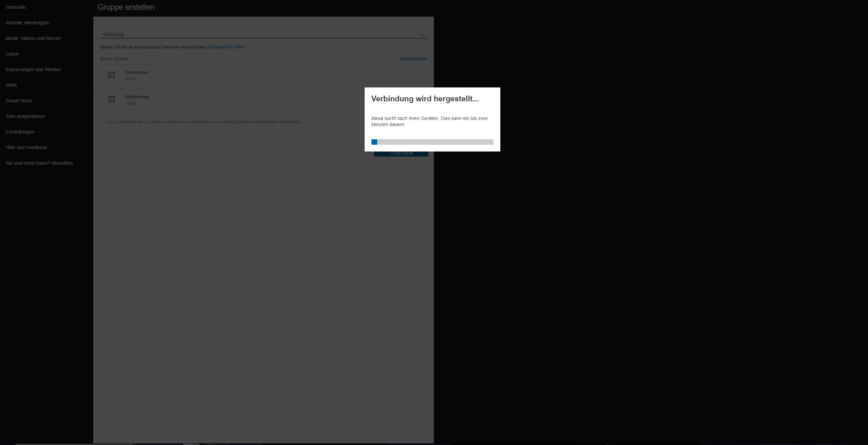This screenshot has width=868, height=445.
Task: Click the Aktualisieren link
Action: pos(413,59)
